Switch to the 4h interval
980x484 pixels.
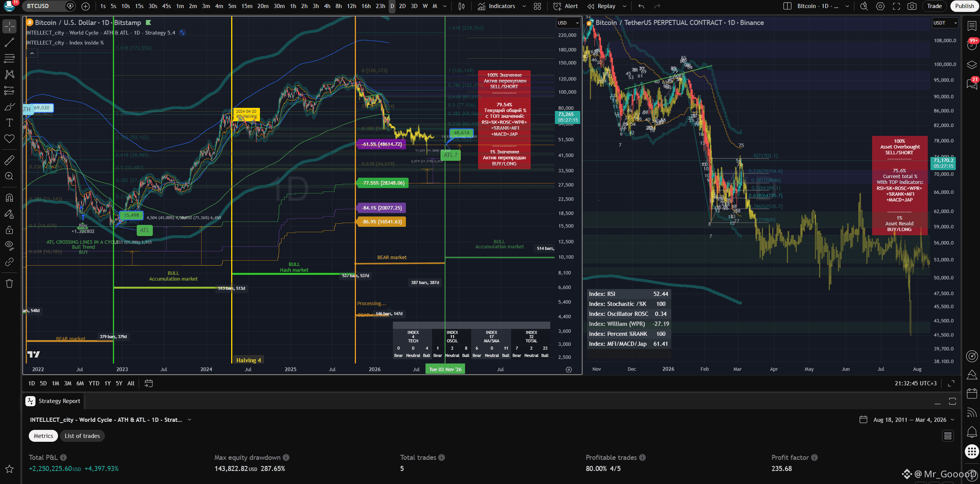coord(327,6)
